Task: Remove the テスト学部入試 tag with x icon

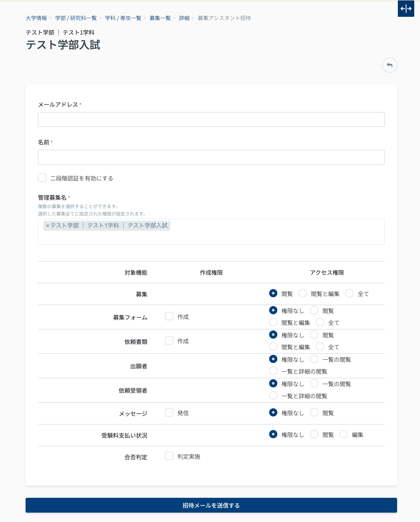Action: (x=48, y=226)
